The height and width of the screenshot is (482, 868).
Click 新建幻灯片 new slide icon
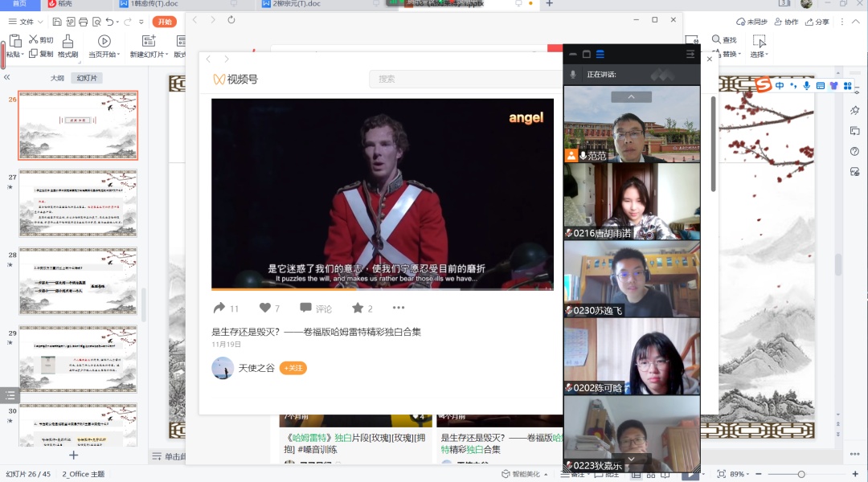pos(149,41)
